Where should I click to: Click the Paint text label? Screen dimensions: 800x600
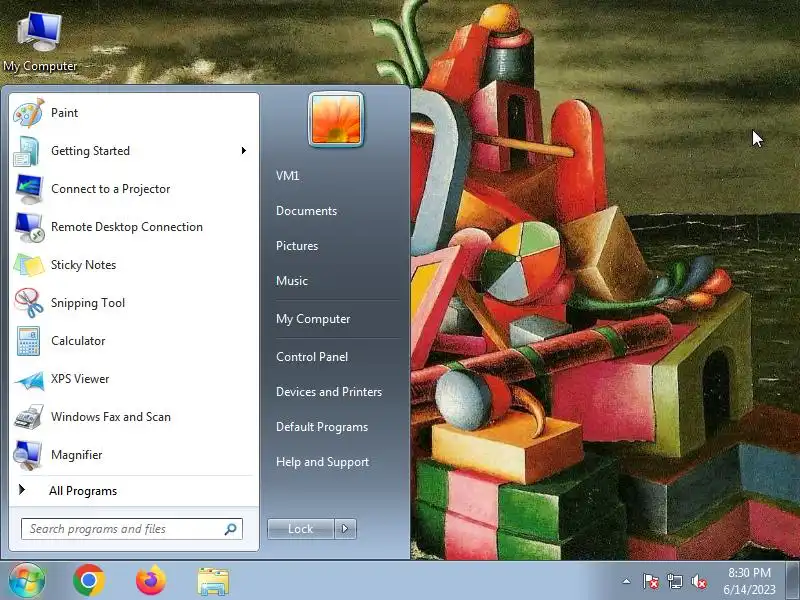(64, 113)
